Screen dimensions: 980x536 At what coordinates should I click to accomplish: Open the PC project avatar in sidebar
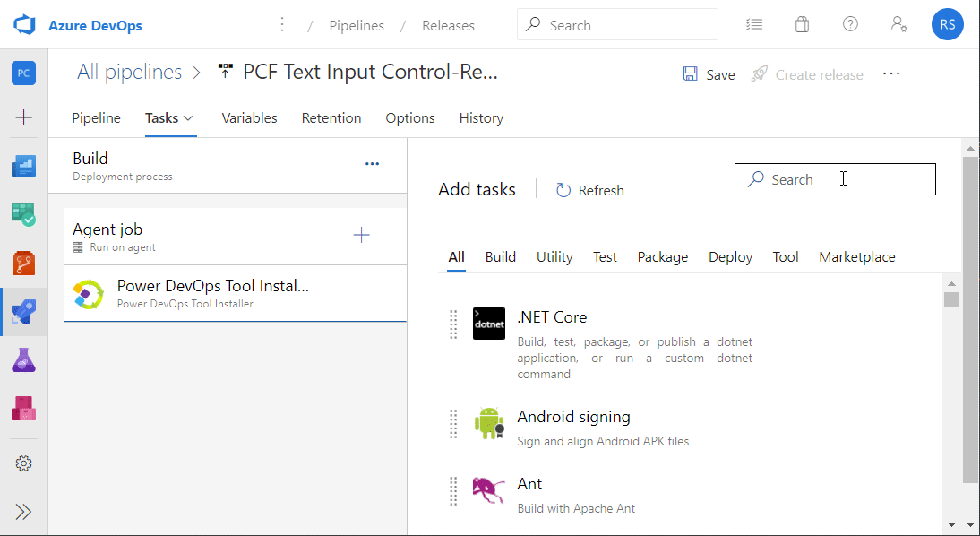[x=24, y=73]
